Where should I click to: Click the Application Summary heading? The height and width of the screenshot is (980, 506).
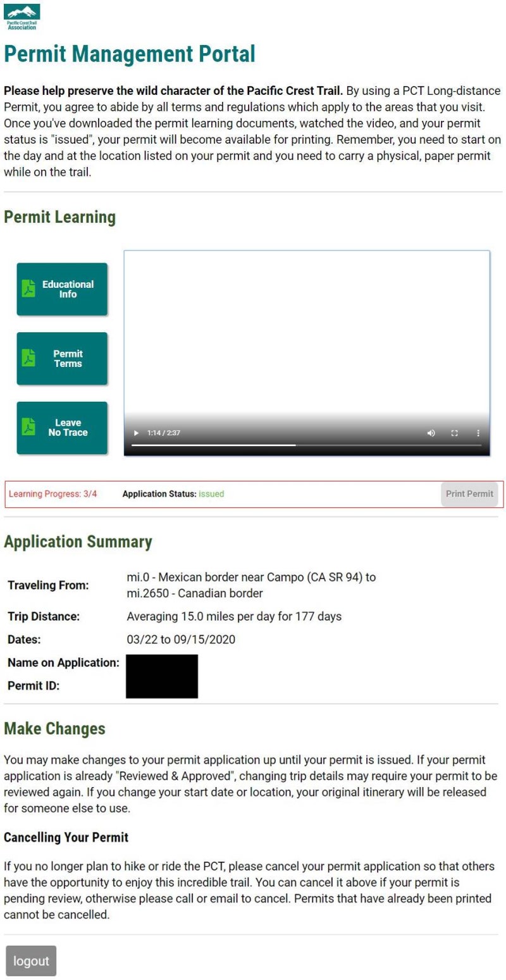pos(78,542)
